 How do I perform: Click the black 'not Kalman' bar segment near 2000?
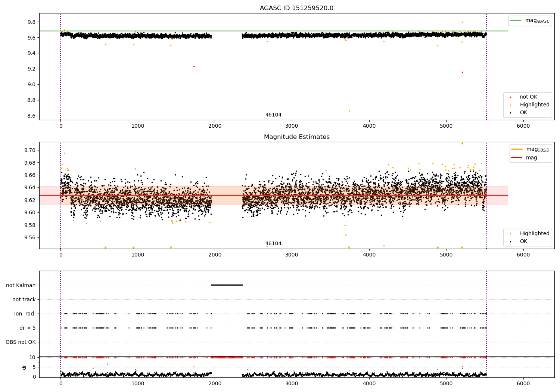227,285
